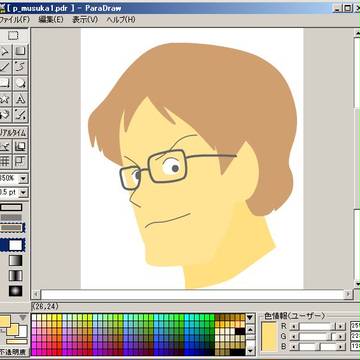Choose the gray textured stroke style

tap(11, 217)
